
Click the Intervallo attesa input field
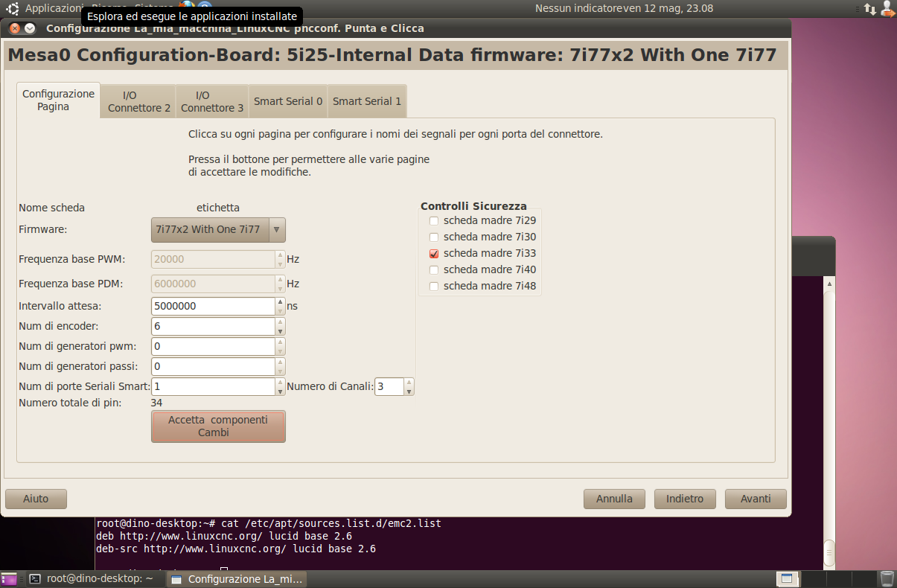pyautogui.click(x=214, y=306)
